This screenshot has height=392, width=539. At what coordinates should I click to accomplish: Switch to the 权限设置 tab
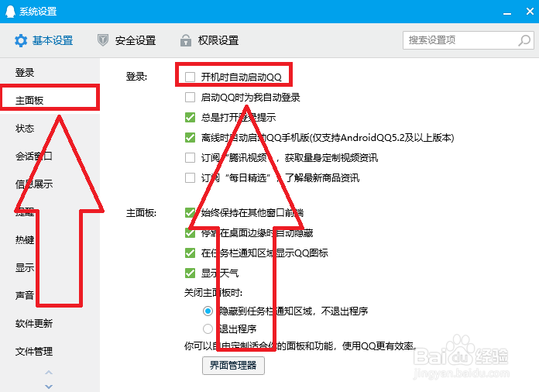[209, 40]
